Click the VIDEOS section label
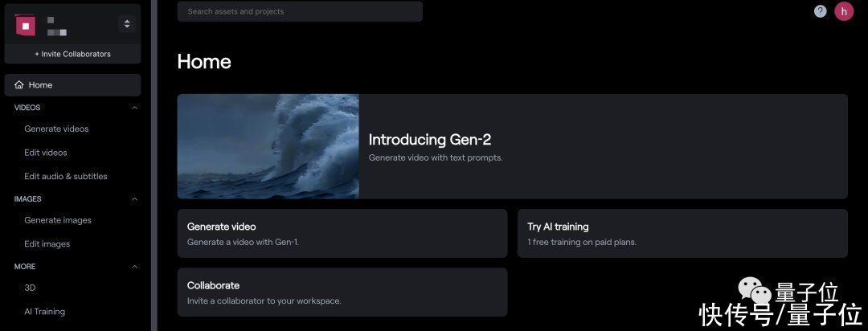The width and height of the screenshot is (868, 331). 27,108
